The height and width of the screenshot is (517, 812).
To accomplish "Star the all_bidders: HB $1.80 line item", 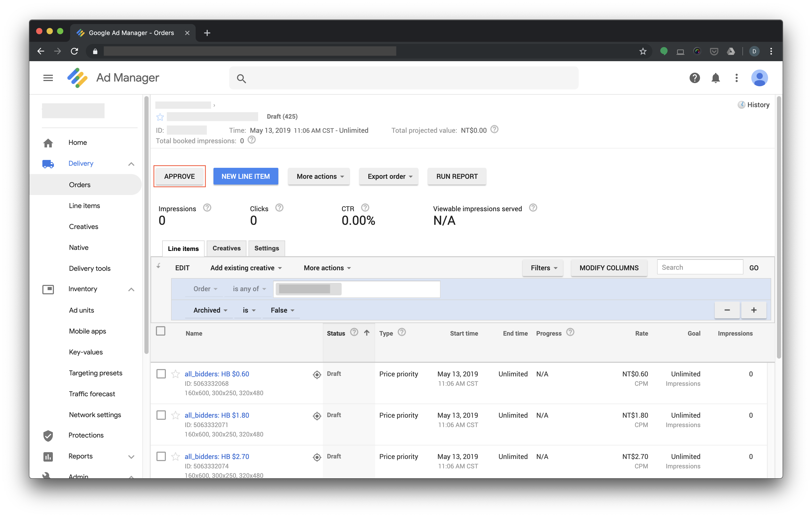I will pyautogui.click(x=175, y=415).
